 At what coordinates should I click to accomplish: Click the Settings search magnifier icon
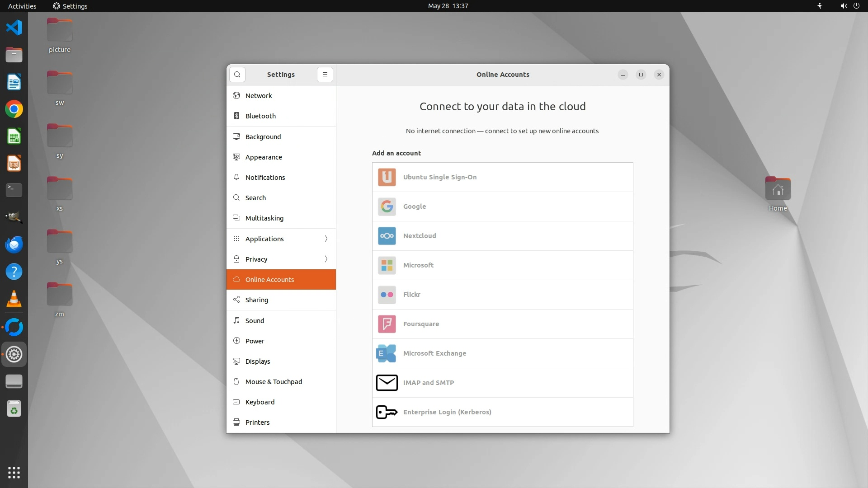[x=237, y=75]
